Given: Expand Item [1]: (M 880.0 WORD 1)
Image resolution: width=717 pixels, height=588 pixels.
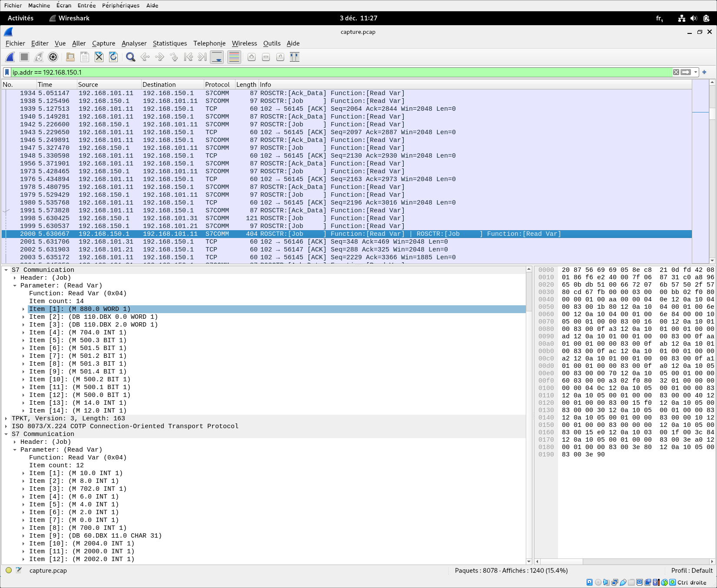Looking at the screenshot, I should (x=23, y=309).
